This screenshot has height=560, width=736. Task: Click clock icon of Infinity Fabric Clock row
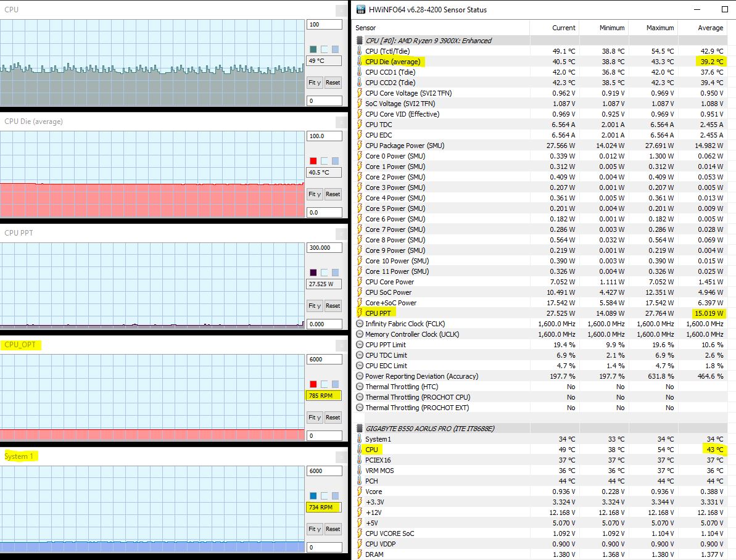pyautogui.click(x=360, y=323)
